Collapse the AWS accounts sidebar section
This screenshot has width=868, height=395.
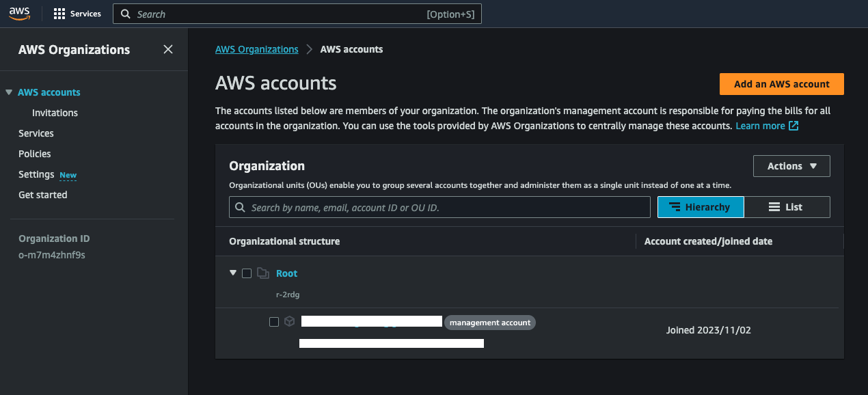[x=9, y=92]
